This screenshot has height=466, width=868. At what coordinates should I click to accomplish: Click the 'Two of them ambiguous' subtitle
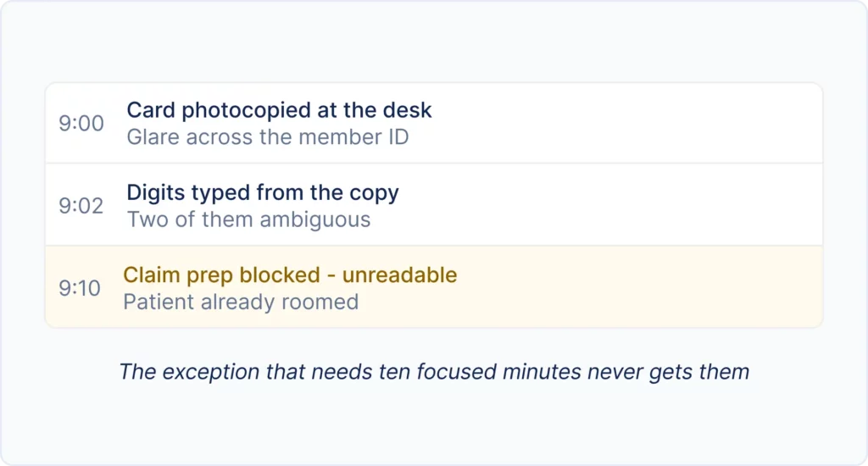tap(248, 219)
